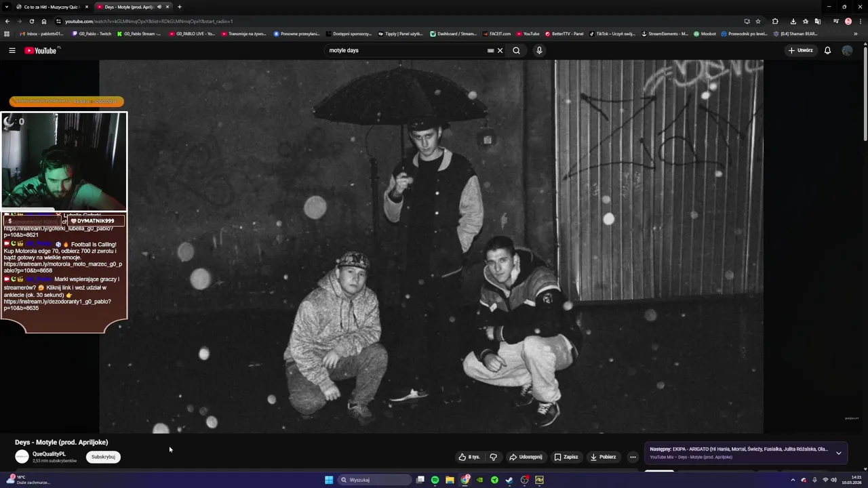Open 'G0_Pablo - Twitch' bookmark
This screenshot has height=488, width=868.
coord(92,33)
